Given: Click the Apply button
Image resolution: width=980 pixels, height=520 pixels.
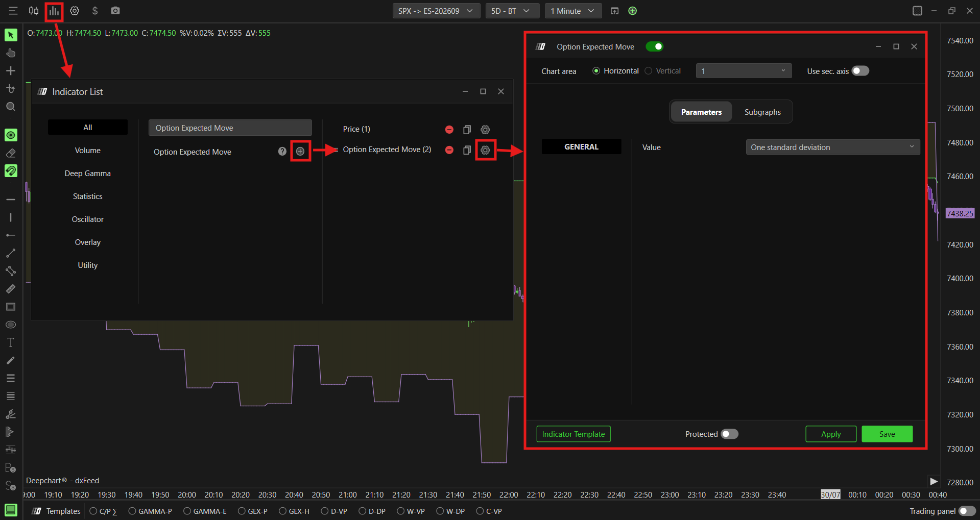Looking at the screenshot, I should point(831,434).
